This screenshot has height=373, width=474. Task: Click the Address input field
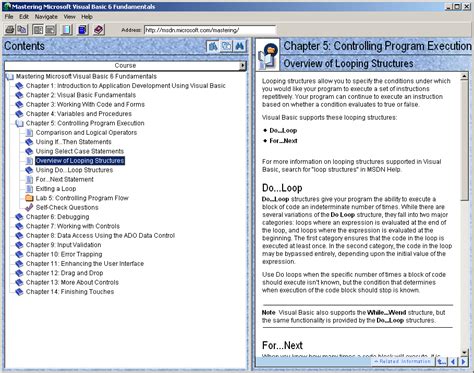pos(210,30)
